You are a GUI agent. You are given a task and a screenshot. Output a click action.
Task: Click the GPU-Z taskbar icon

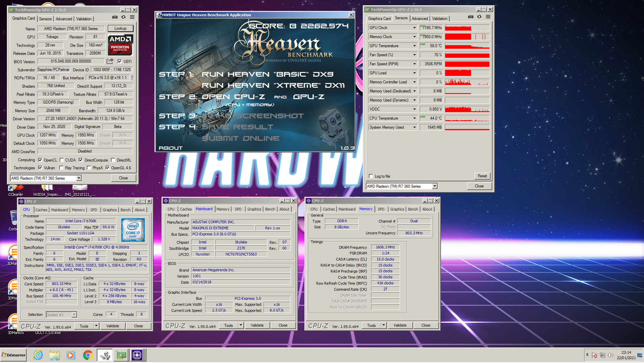(x=121, y=355)
